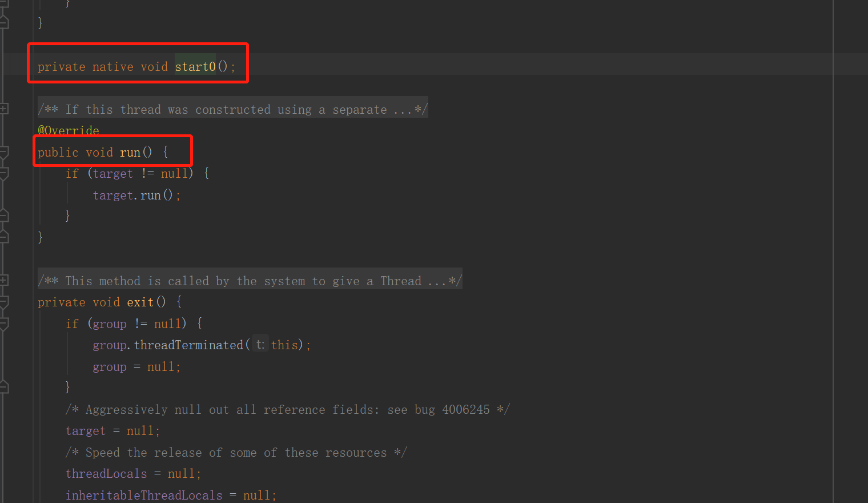Expand the folded 'This method is called by the system' comment
The height and width of the screenshot is (503, 868).
point(3,280)
